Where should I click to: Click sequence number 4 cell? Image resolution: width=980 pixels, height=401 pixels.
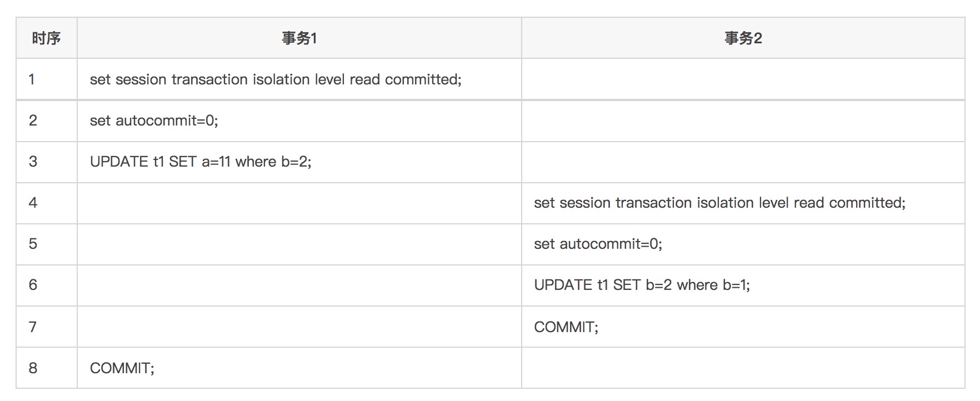coord(33,203)
